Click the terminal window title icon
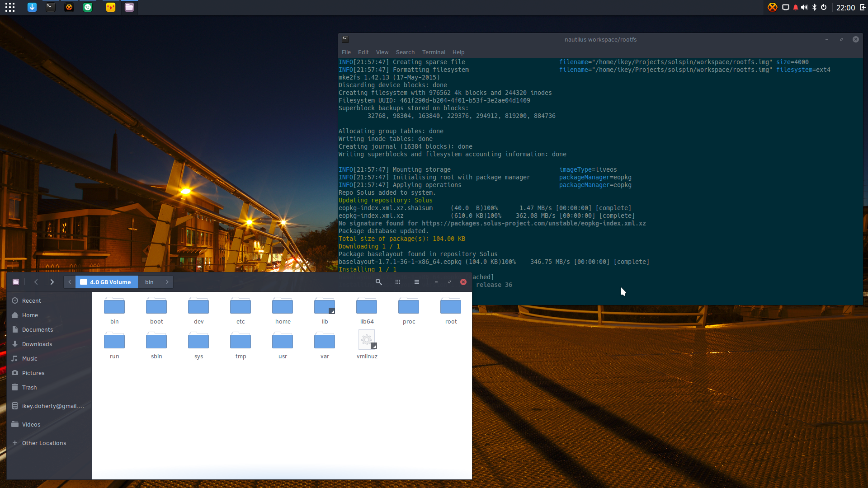This screenshot has height=488, width=868. click(345, 39)
